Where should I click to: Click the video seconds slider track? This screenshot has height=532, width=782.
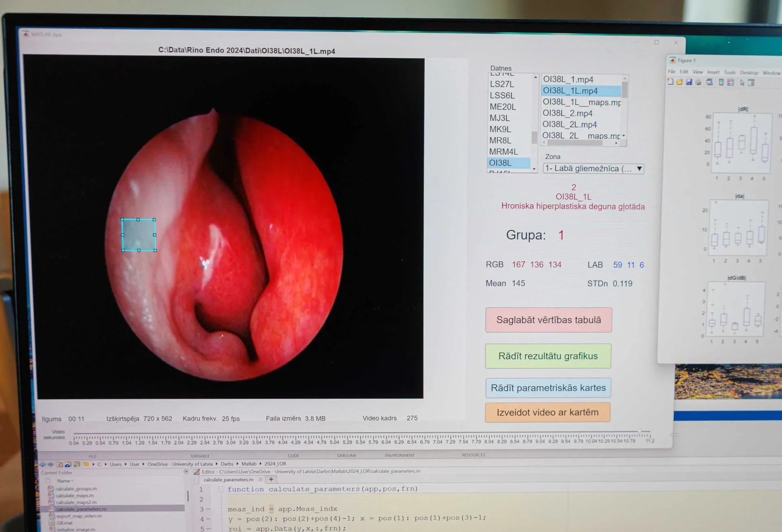(x=358, y=432)
